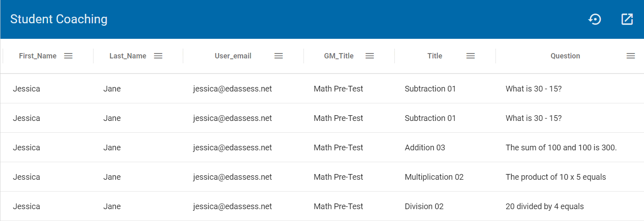The image size is (644, 221).
Task: Open the Last_Name column menu icon
Action: [x=158, y=56]
